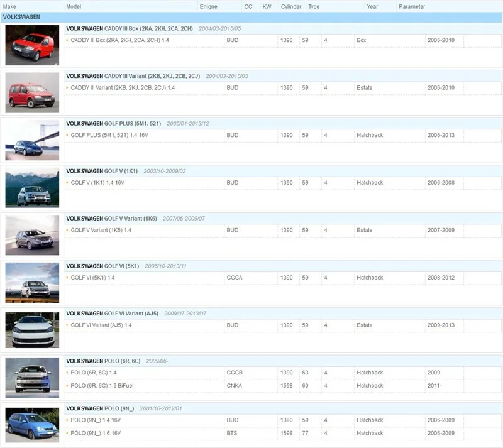Click the 77 kW value cell

[305, 434]
